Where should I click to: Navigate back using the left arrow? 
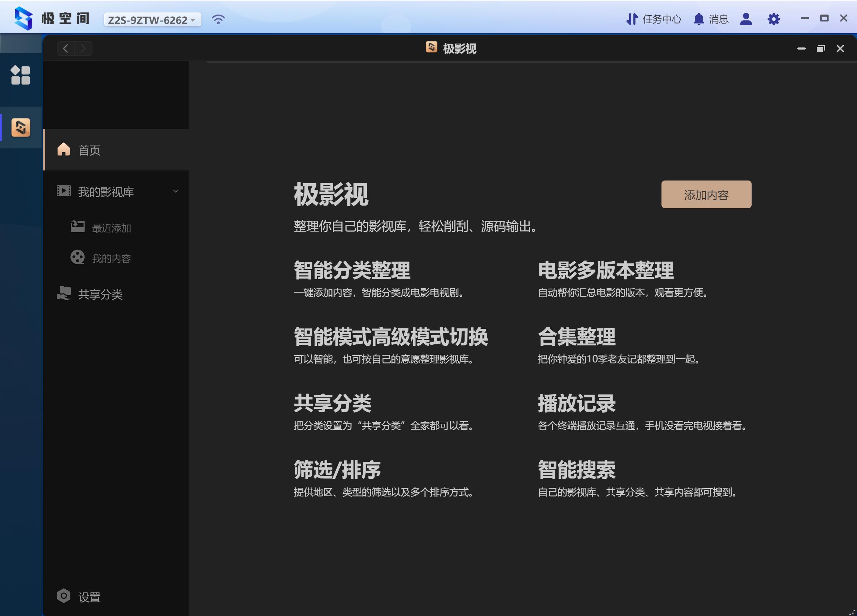pyautogui.click(x=66, y=49)
